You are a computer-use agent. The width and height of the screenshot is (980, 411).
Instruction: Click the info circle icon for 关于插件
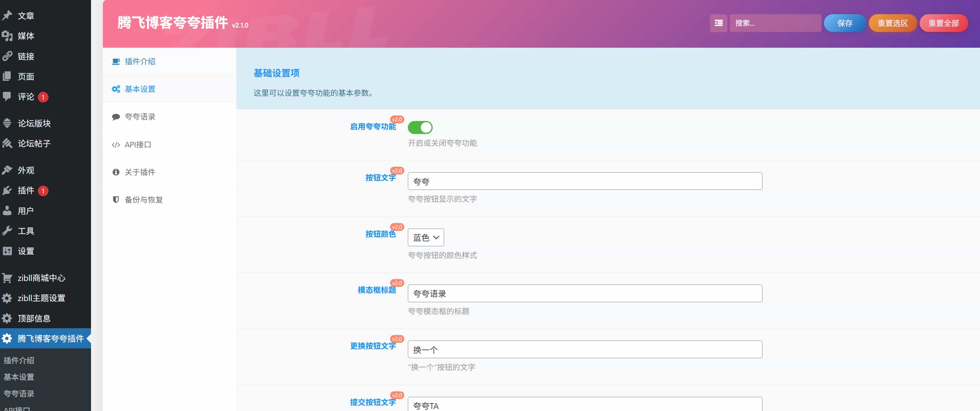pos(116,172)
